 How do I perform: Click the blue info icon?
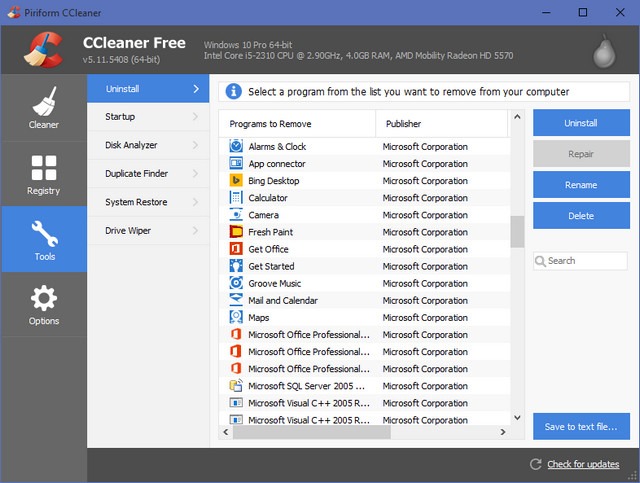point(233,91)
